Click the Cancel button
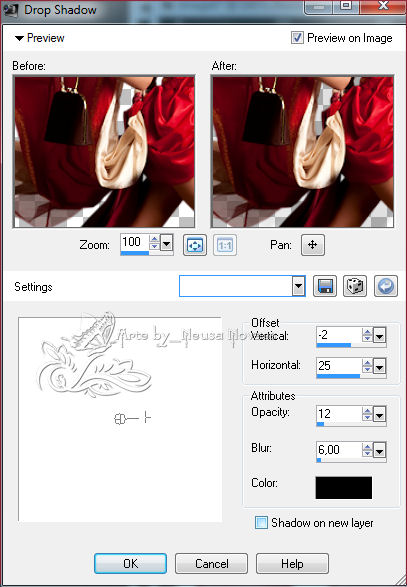This screenshot has width=407, height=587. click(x=211, y=563)
